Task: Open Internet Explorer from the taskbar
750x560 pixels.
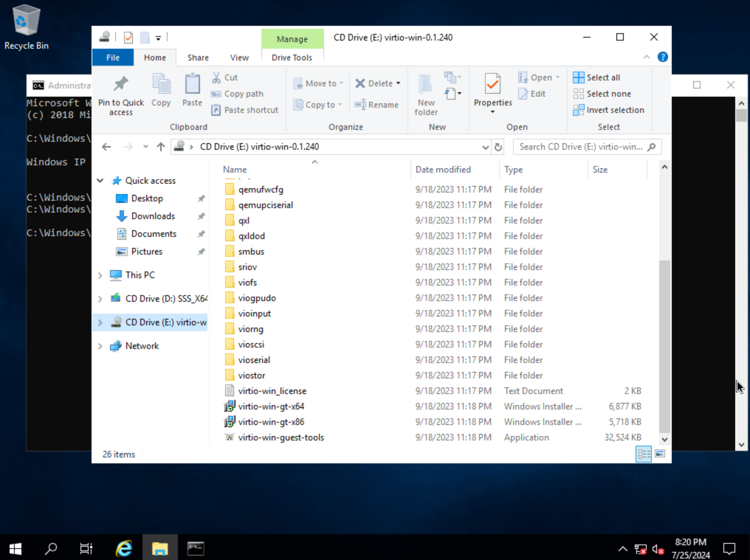Action: [124, 548]
